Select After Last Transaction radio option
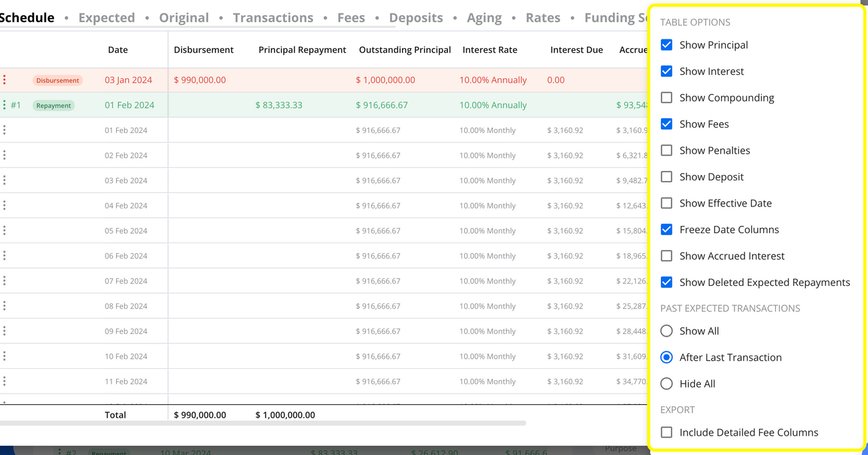Image resolution: width=868 pixels, height=455 pixels. coord(666,357)
